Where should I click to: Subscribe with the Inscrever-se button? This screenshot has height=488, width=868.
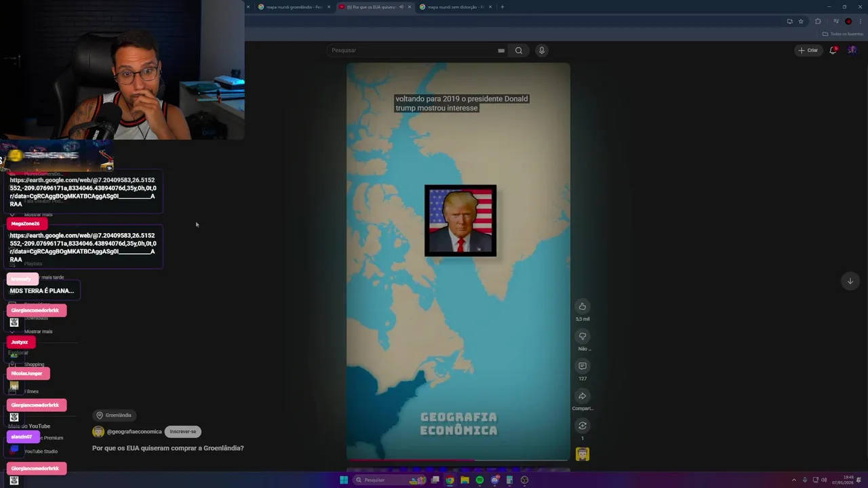pyautogui.click(x=183, y=432)
